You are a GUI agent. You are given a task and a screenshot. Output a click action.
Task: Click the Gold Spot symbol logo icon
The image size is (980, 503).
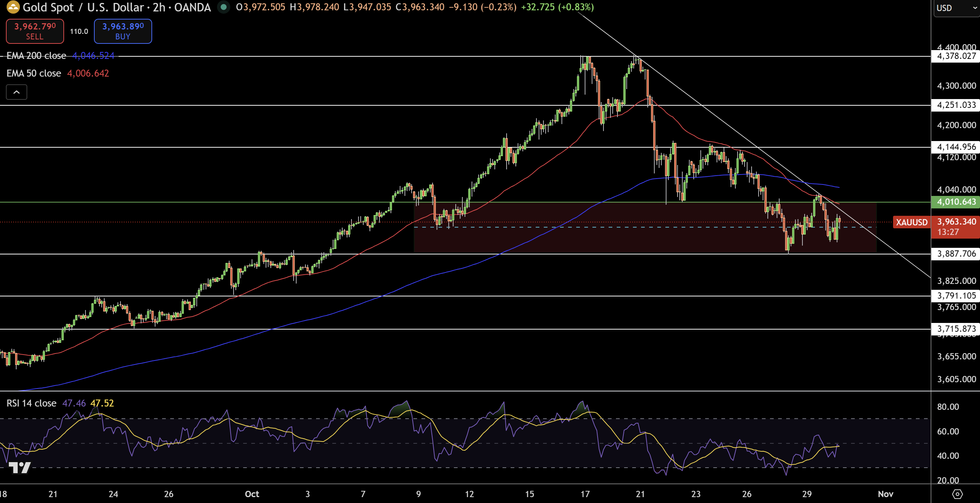pos(13,7)
